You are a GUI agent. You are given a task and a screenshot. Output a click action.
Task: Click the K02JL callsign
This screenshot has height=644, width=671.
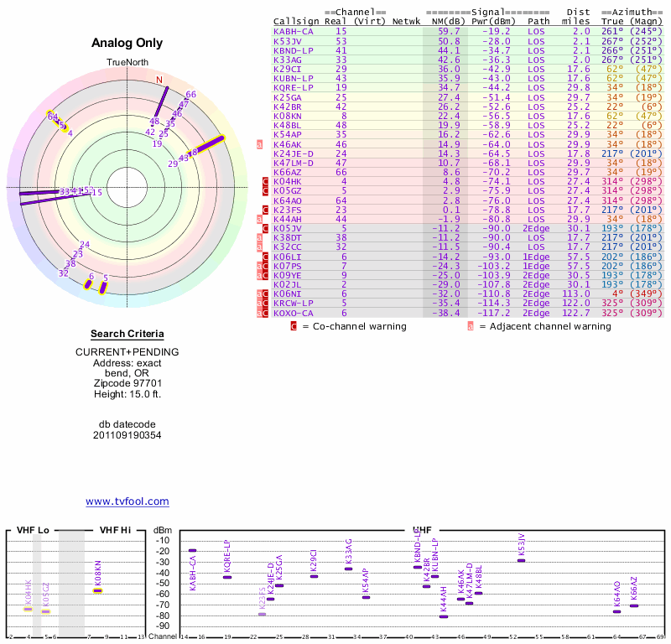point(288,284)
